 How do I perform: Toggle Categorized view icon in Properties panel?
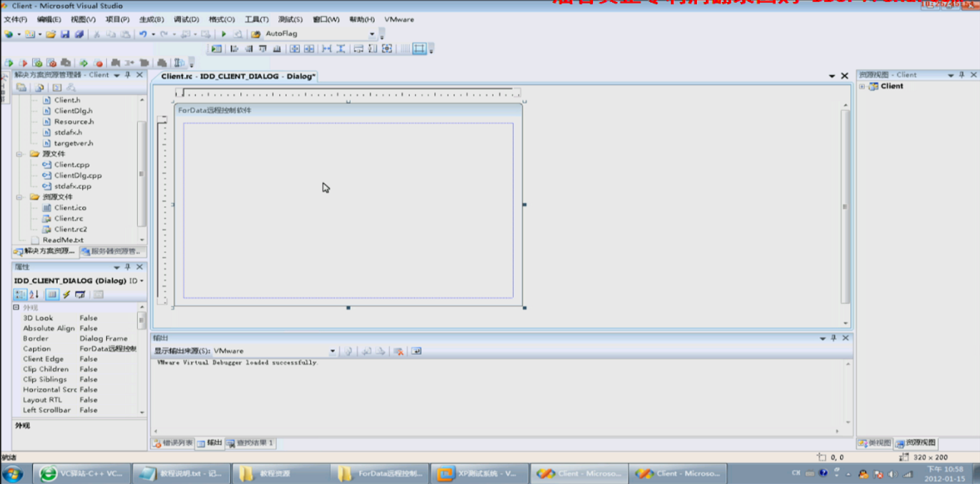coord(20,294)
